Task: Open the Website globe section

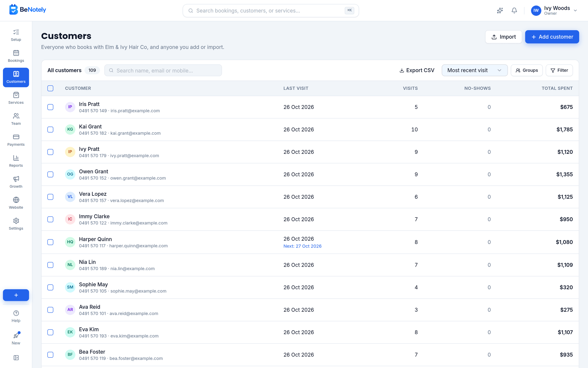Action: 16,203
